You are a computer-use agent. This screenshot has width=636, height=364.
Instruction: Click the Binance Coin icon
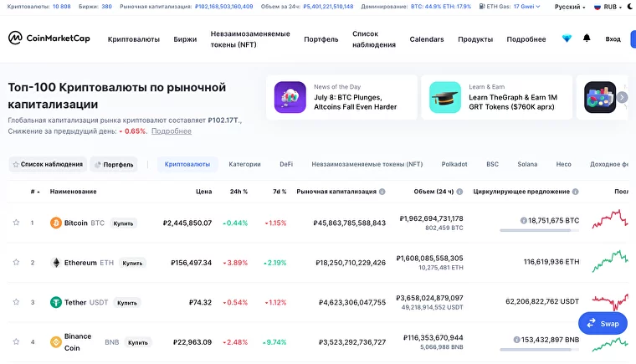[56, 341]
